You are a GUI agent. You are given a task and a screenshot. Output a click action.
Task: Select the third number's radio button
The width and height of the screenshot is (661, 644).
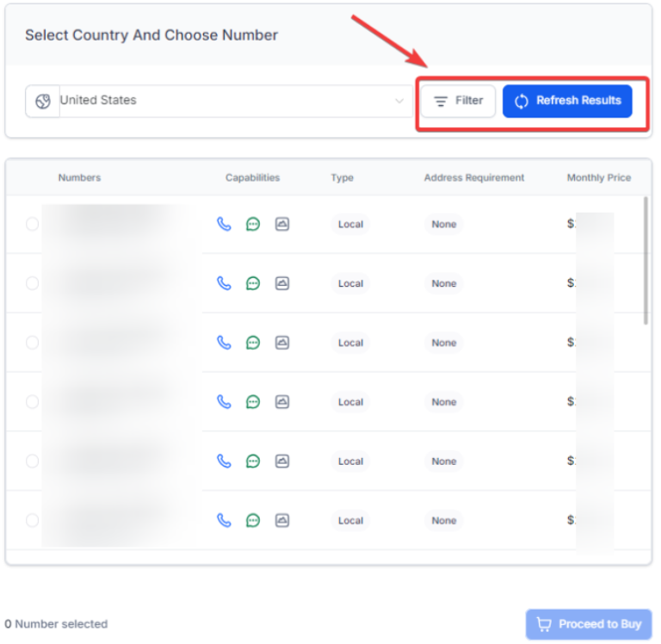coord(32,343)
